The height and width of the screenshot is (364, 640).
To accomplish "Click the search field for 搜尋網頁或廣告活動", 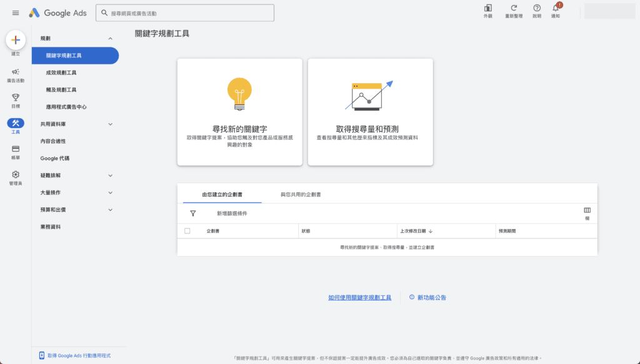I will (x=185, y=12).
